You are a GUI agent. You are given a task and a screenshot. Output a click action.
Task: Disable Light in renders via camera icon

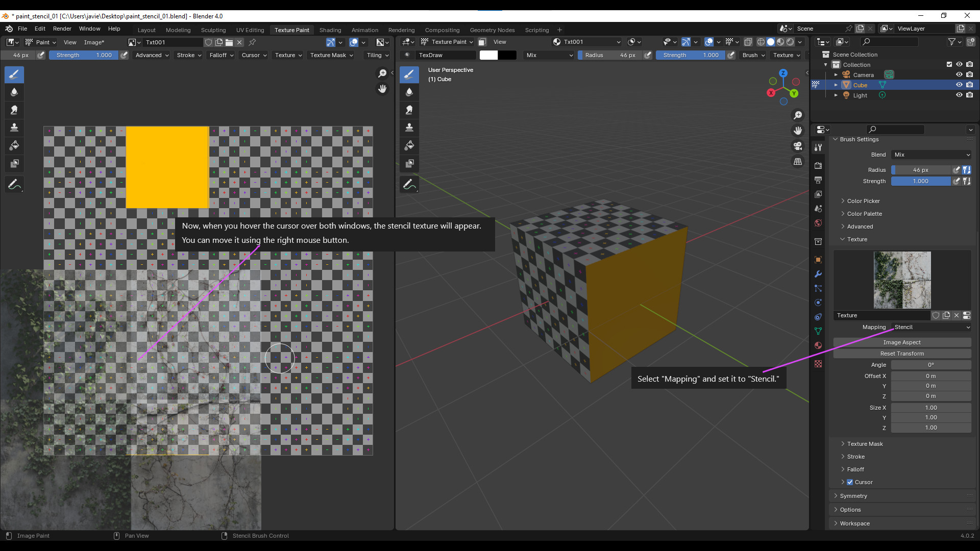(x=969, y=95)
